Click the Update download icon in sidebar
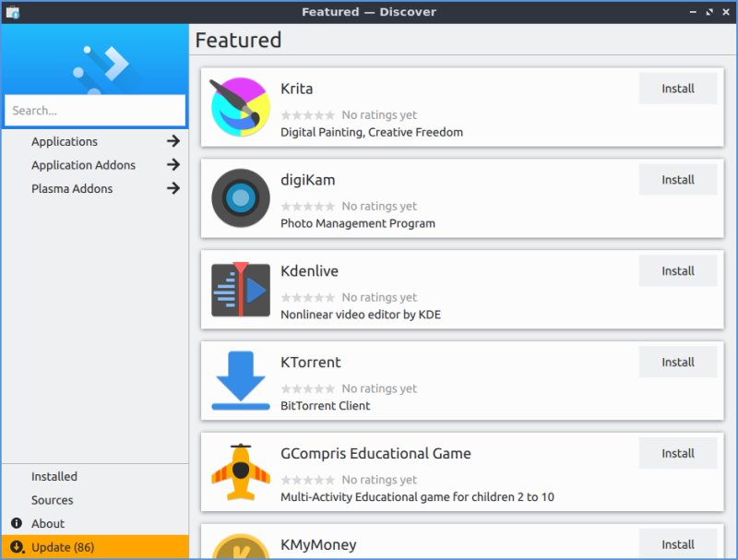The image size is (738, 560). [x=17, y=547]
